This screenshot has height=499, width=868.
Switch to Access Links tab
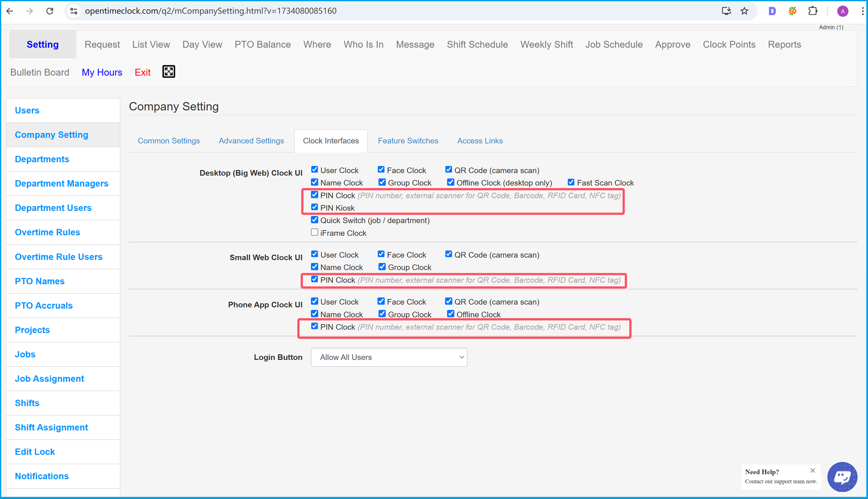point(480,141)
